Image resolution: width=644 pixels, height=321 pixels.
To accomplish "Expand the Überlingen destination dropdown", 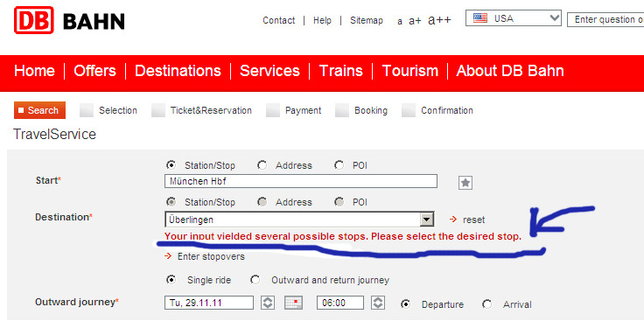I will [x=427, y=220].
